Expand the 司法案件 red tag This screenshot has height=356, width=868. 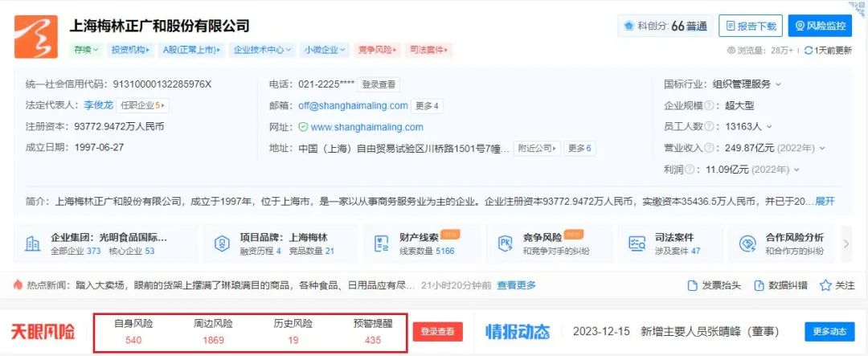point(429,50)
